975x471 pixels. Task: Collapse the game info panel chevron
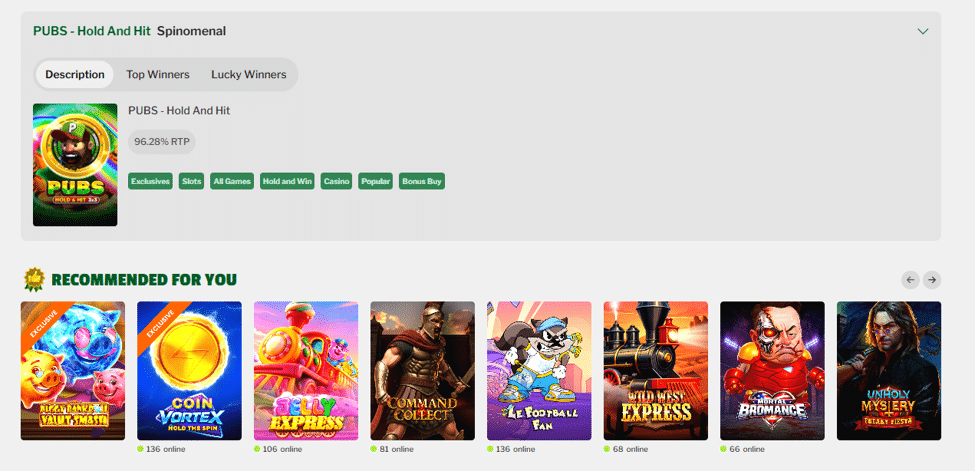[923, 31]
